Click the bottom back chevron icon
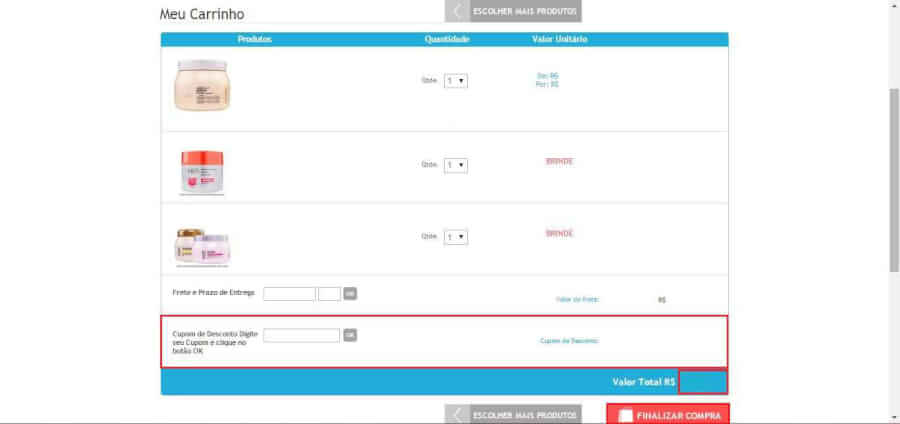This screenshot has width=900, height=424. (x=457, y=414)
